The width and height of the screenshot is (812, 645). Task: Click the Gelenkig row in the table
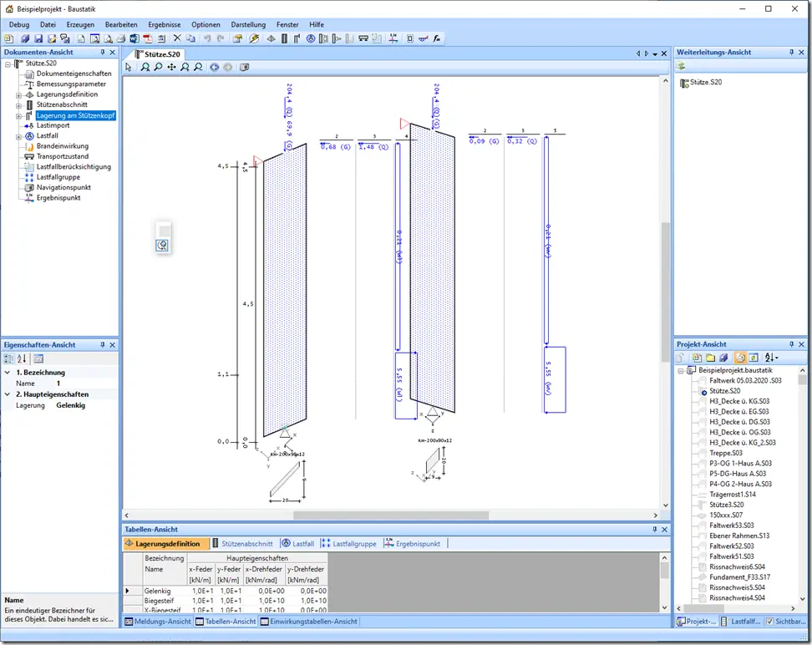tap(226, 591)
